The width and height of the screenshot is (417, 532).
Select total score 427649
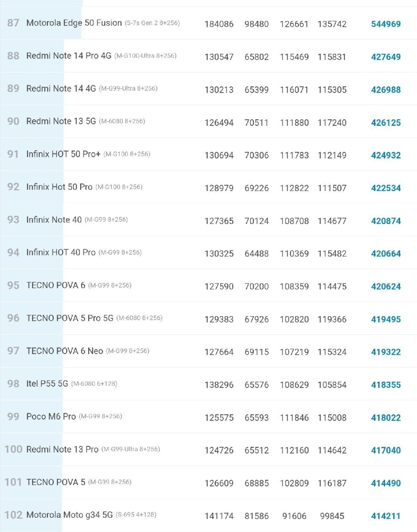[x=386, y=57]
